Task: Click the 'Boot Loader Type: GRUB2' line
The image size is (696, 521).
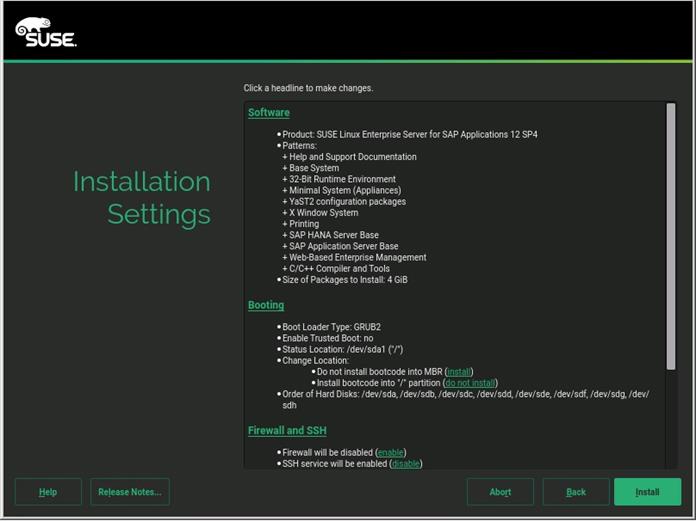Action: click(x=332, y=327)
